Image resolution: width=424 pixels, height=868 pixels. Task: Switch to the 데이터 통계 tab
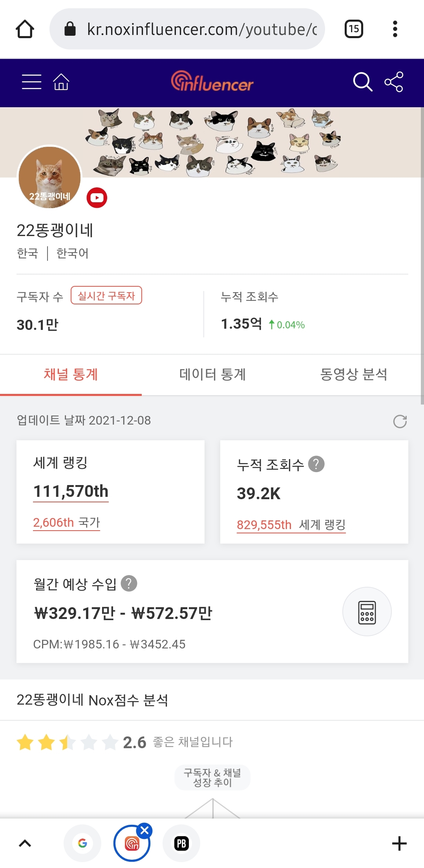pos(212,374)
